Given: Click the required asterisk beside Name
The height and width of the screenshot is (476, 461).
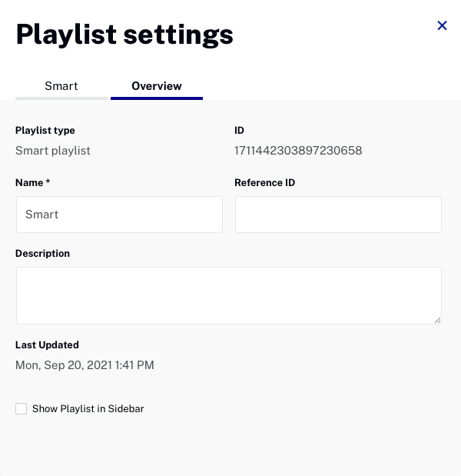Looking at the screenshot, I should pyautogui.click(x=48, y=183).
